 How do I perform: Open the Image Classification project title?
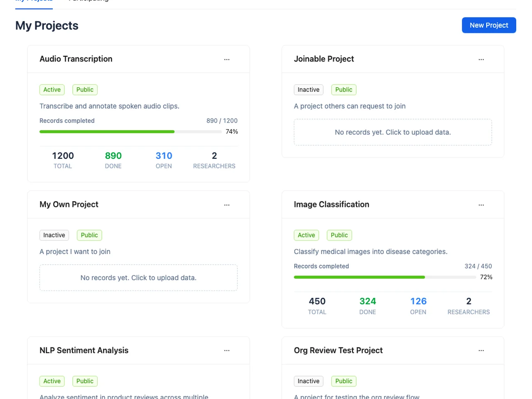tap(331, 204)
